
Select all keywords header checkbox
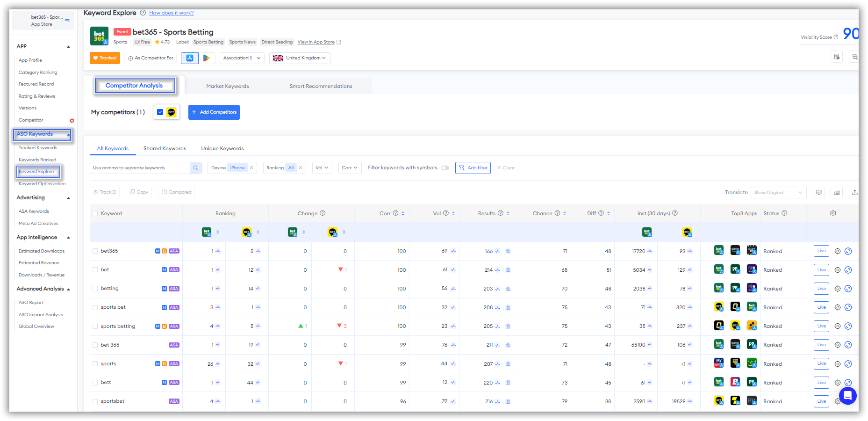click(x=95, y=214)
